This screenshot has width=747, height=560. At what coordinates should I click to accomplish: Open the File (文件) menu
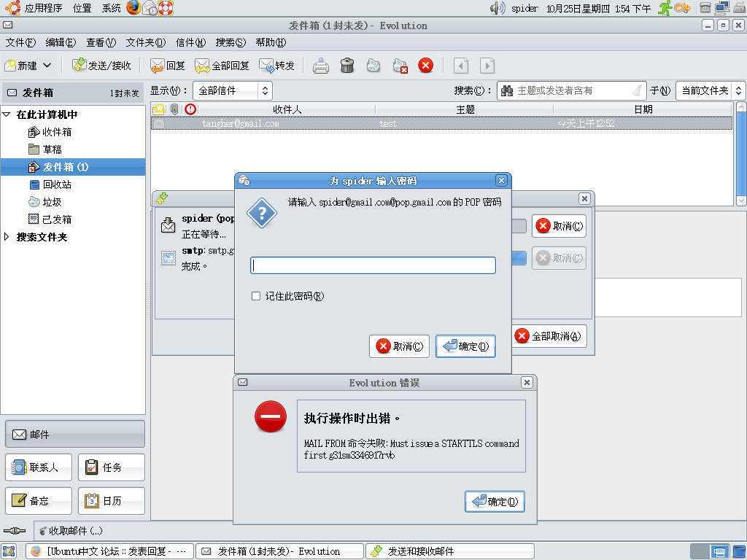[x=20, y=42]
